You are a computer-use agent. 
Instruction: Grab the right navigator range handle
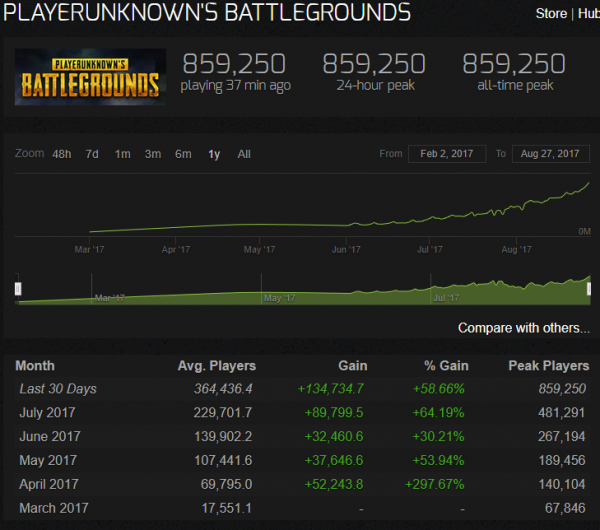(x=589, y=289)
